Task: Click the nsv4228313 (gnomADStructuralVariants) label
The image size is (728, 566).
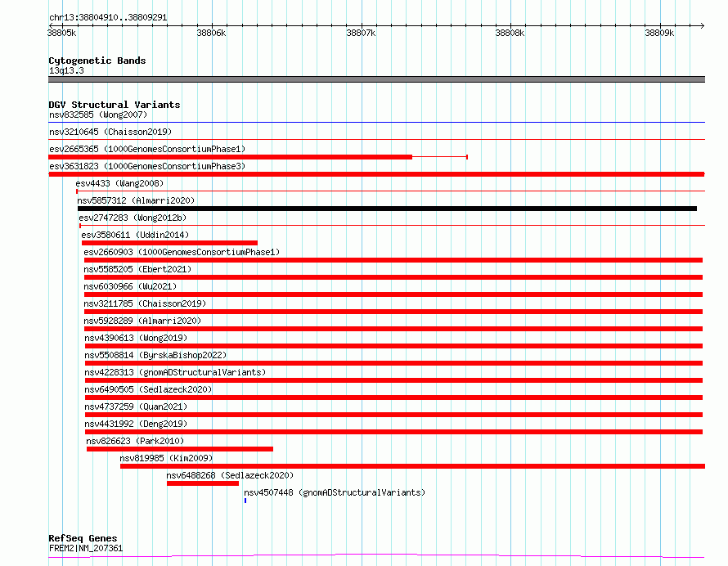Action: tap(175, 372)
